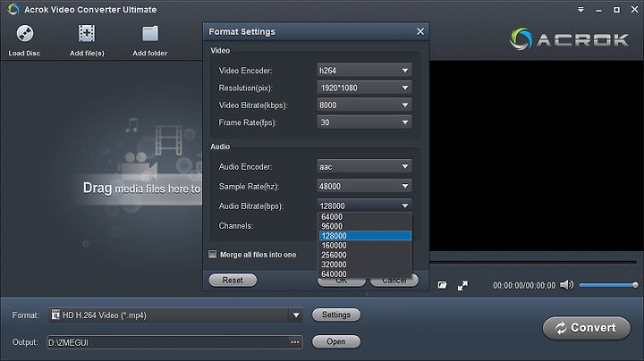
Task: Collapse the Audio Bitrate(bps) dropdown
Action: point(364,206)
